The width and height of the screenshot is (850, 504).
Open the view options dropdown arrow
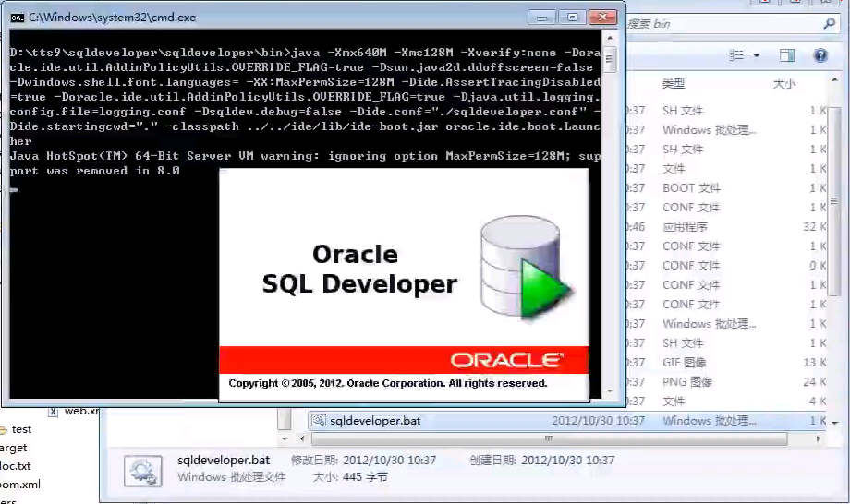(756, 55)
